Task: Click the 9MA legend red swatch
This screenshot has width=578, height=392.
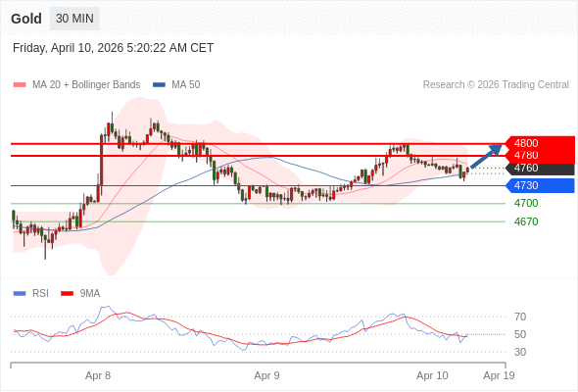Action: (x=67, y=294)
